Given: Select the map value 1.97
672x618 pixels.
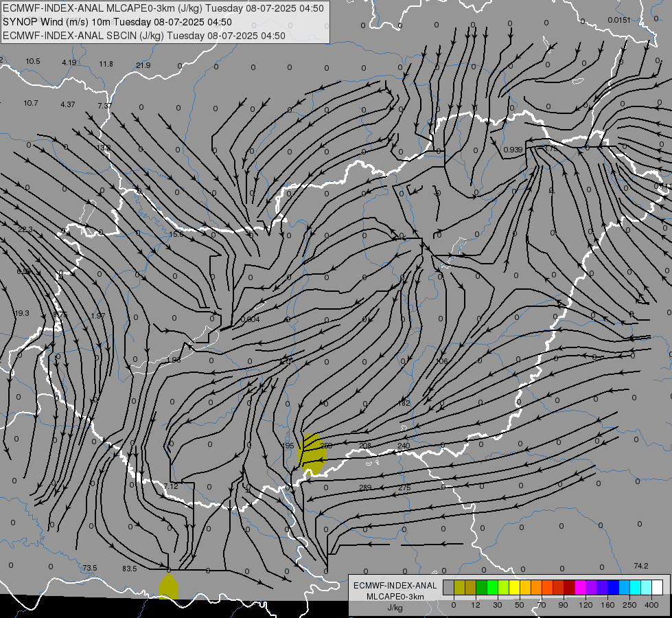Looking at the screenshot, I should pyautogui.click(x=98, y=316).
